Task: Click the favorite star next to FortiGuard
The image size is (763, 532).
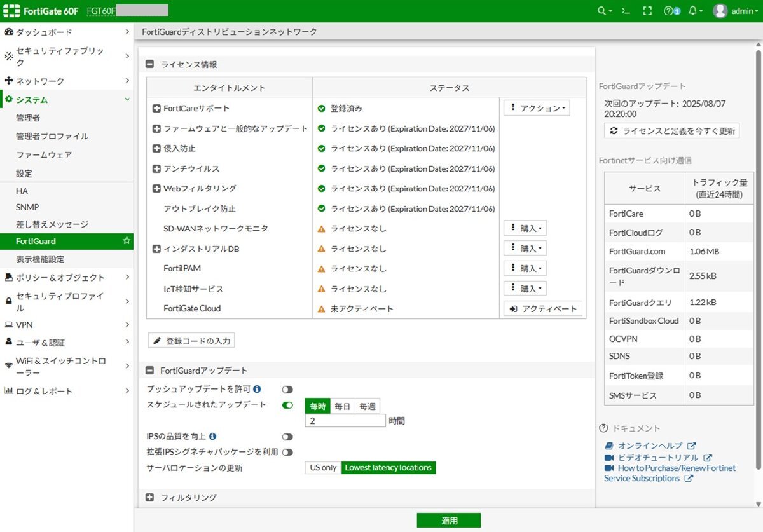Action: click(x=127, y=241)
